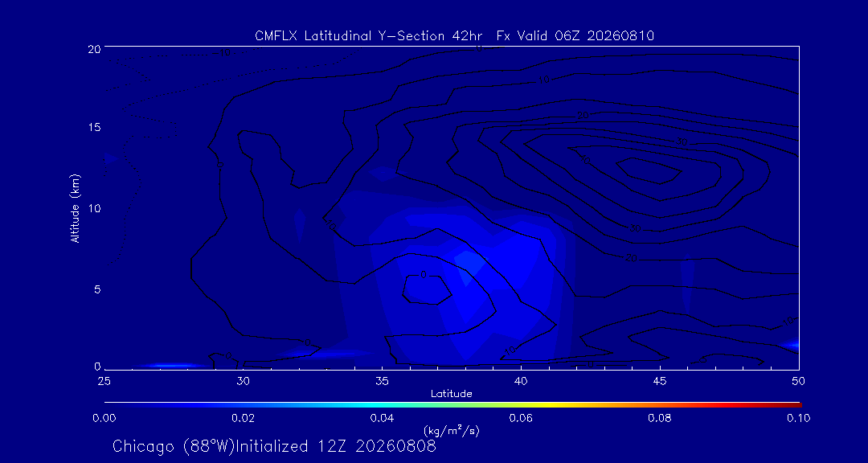Click the 0.08 label under the color bar
This screenshot has height=463, width=868.
pyautogui.click(x=659, y=418)
